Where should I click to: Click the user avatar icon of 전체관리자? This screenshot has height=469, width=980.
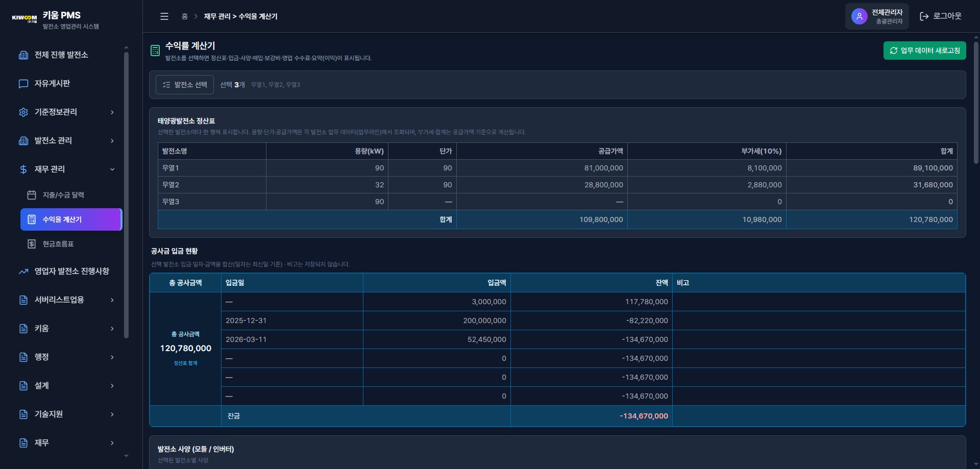(x=860, y=16)
